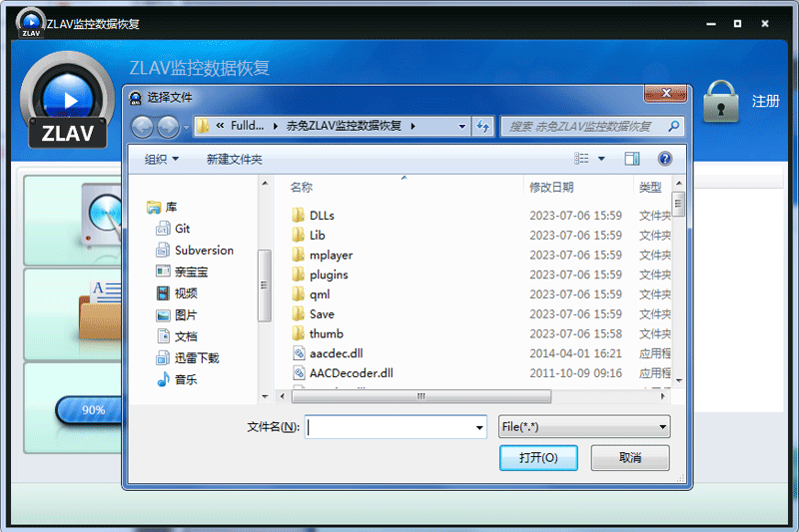Click the 90% progress bar in main window
The width and height of the screenshot is (799, 532).
(88, 410)
